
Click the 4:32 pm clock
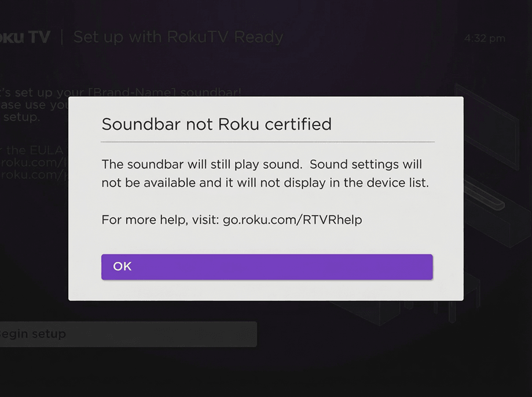485,39
